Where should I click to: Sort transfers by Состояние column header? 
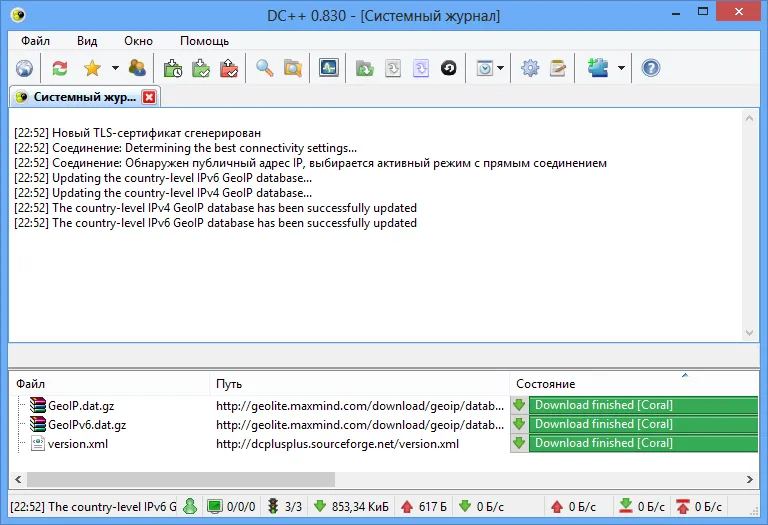pos(634,383)
